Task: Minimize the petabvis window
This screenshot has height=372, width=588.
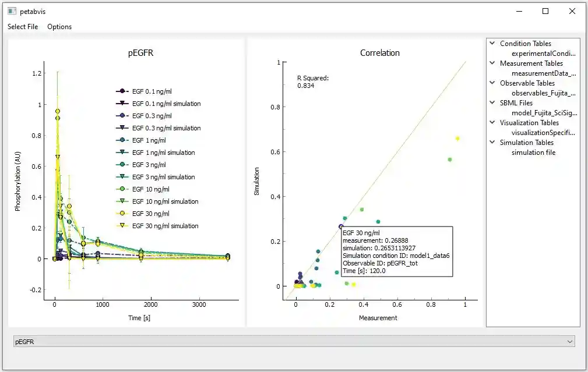Action: tap(519, 11)
